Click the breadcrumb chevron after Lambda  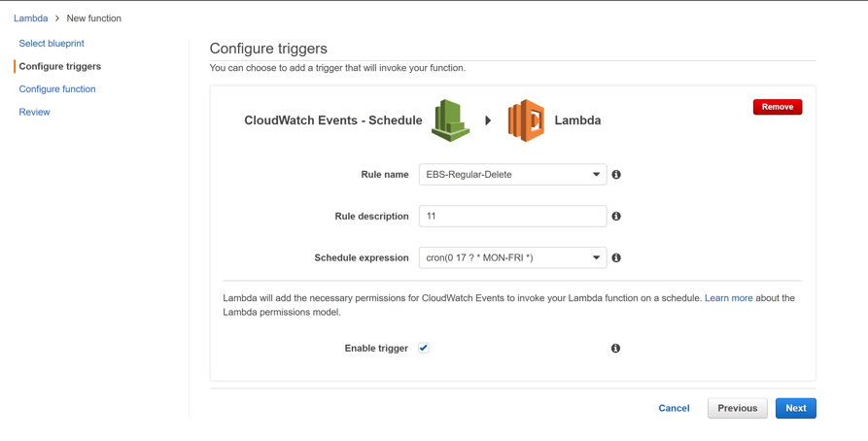(57, 18)
